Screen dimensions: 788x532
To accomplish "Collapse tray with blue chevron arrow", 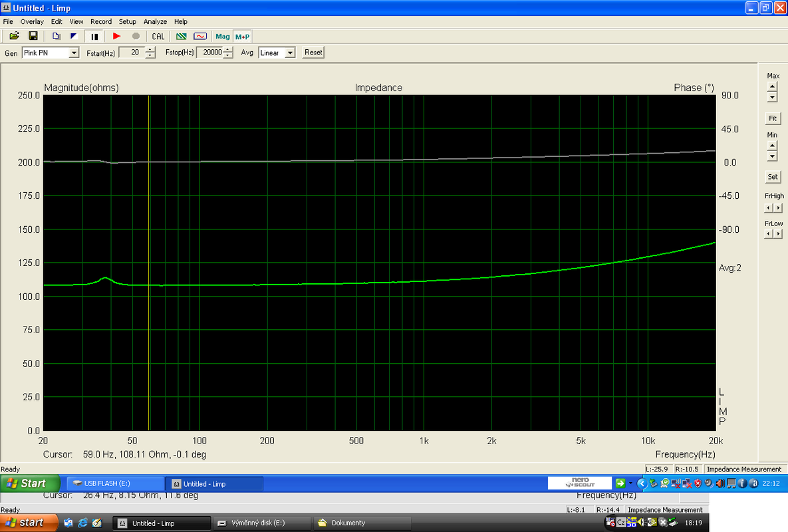I will point(642,483).
